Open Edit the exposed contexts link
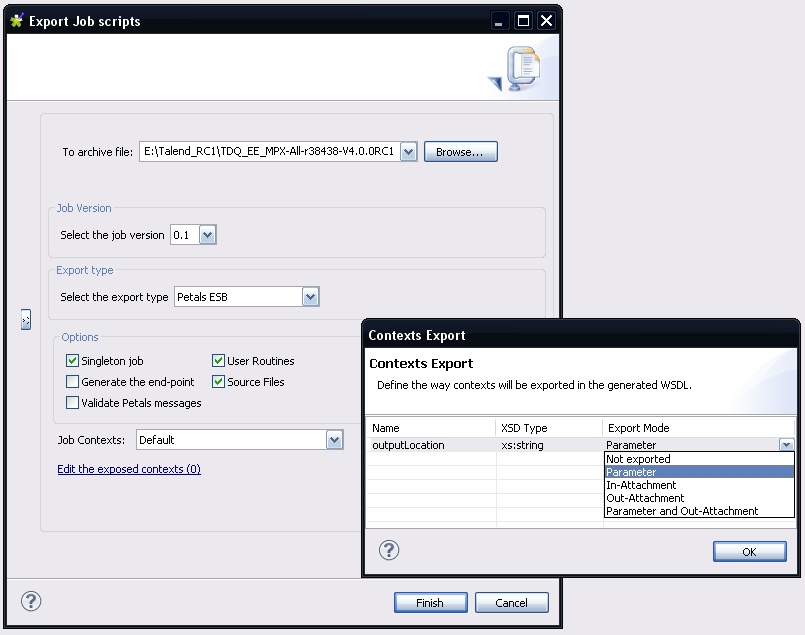This screenshot has width=805, height=635. 129,469
